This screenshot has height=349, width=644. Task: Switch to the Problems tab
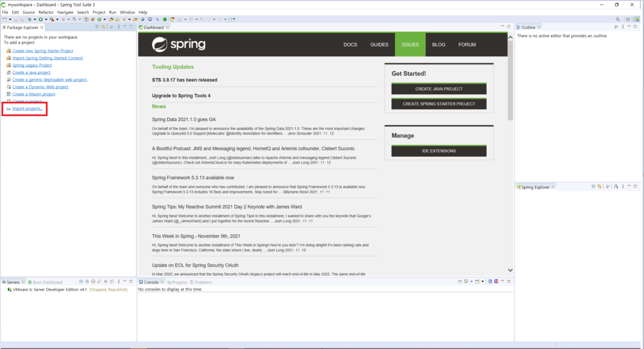click(x=201, y=282)
